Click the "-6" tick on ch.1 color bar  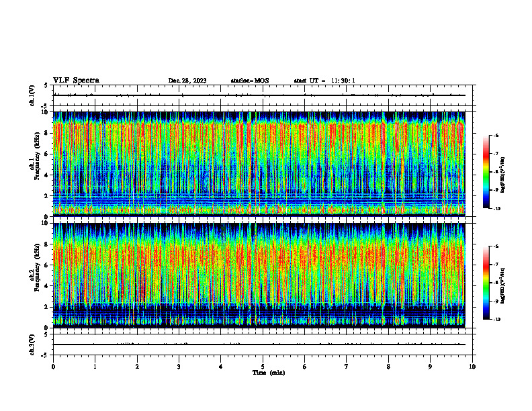[x=496, y=135]
